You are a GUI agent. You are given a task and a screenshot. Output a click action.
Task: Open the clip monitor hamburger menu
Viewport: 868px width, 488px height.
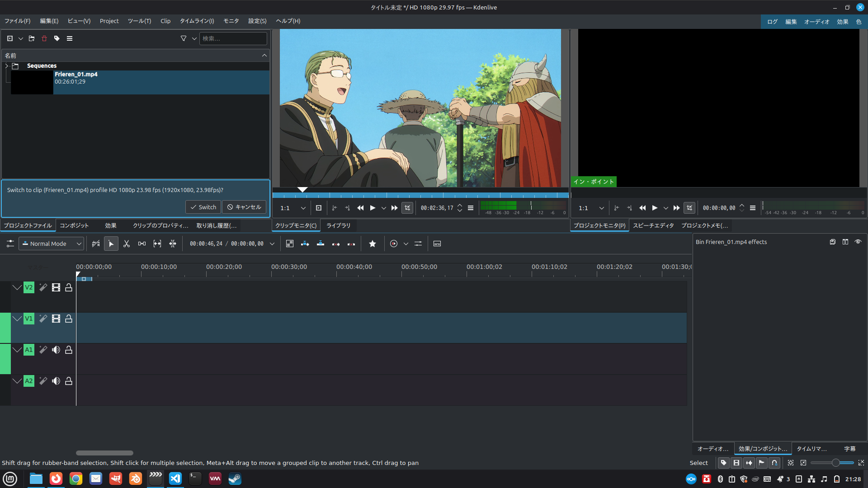click(x=471, y=208)
